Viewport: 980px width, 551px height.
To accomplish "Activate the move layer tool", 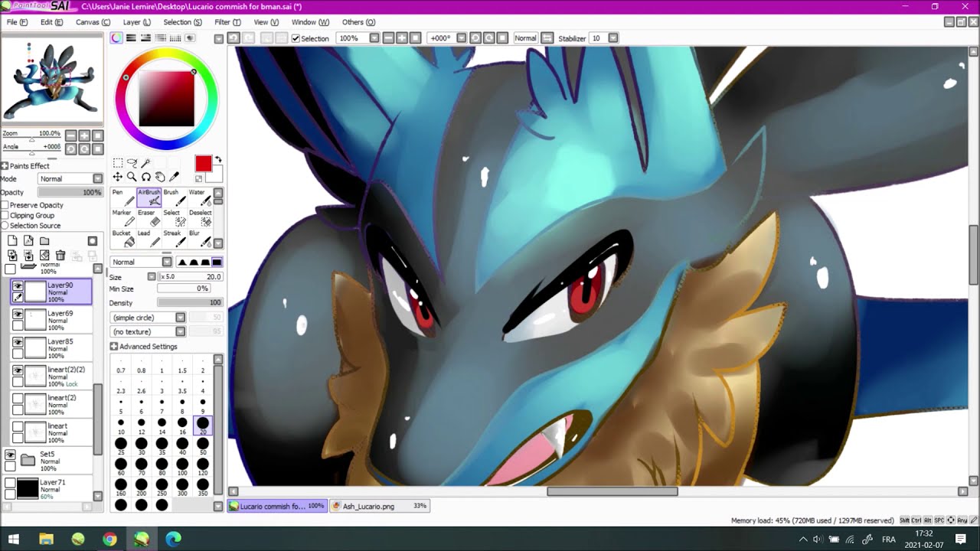I will click(x=118, y=177).
